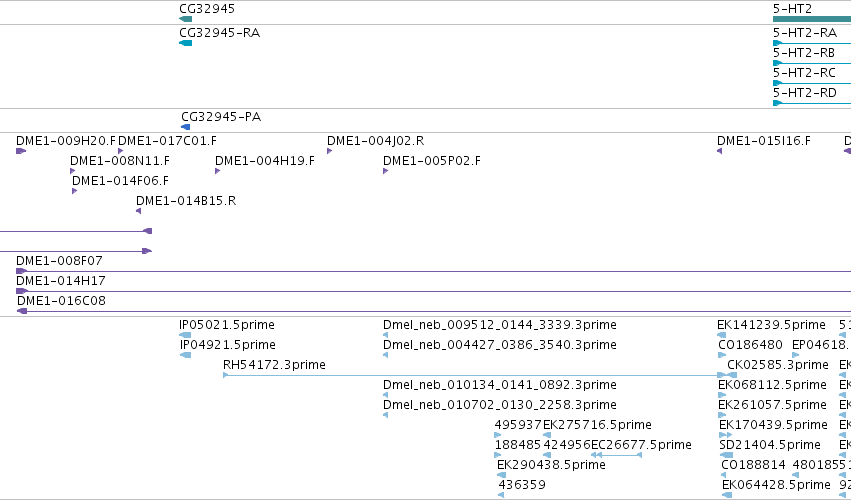Select transcript 5-HT2-RD
The image size is (851, 500).
[805, 93]
